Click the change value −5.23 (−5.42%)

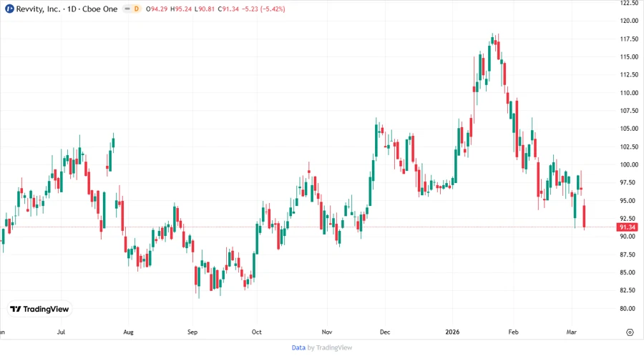click(x=263, y=9)
